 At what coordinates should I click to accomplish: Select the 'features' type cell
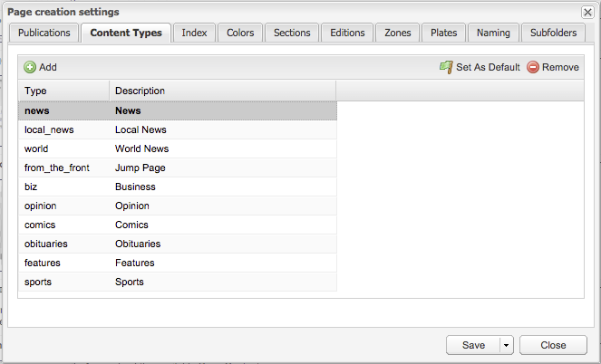pos(64,263)
